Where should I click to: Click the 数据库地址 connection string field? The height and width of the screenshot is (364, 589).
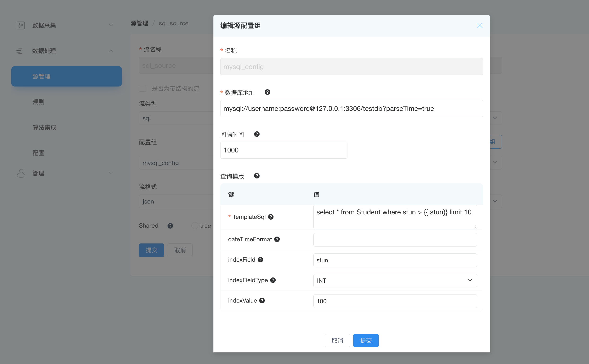(x=351, y=108)
